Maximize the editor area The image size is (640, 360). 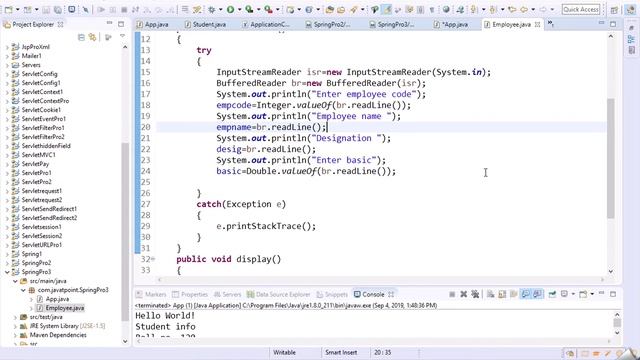[613, 24]
